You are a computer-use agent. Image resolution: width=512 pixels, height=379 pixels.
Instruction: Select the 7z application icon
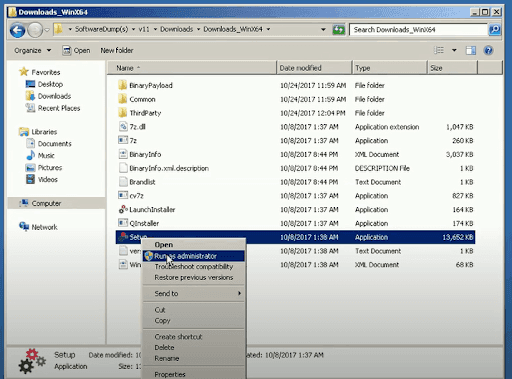[x=123, y=140]
